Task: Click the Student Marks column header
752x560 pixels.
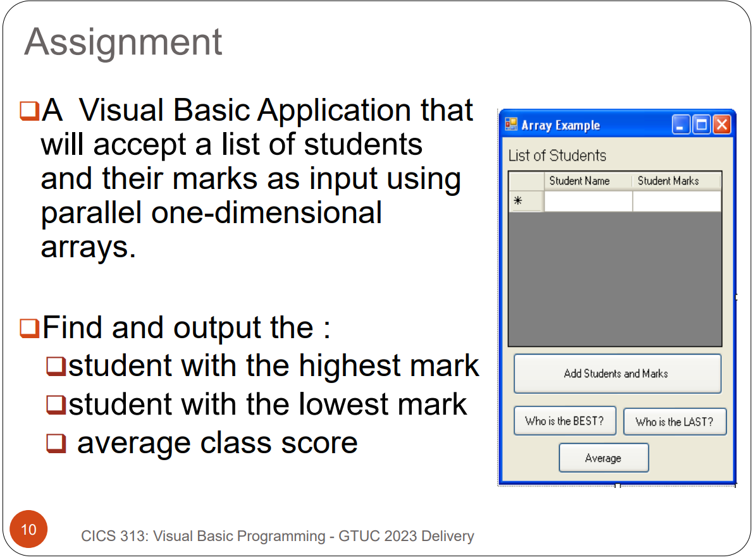Action: (x=669, y=181)
